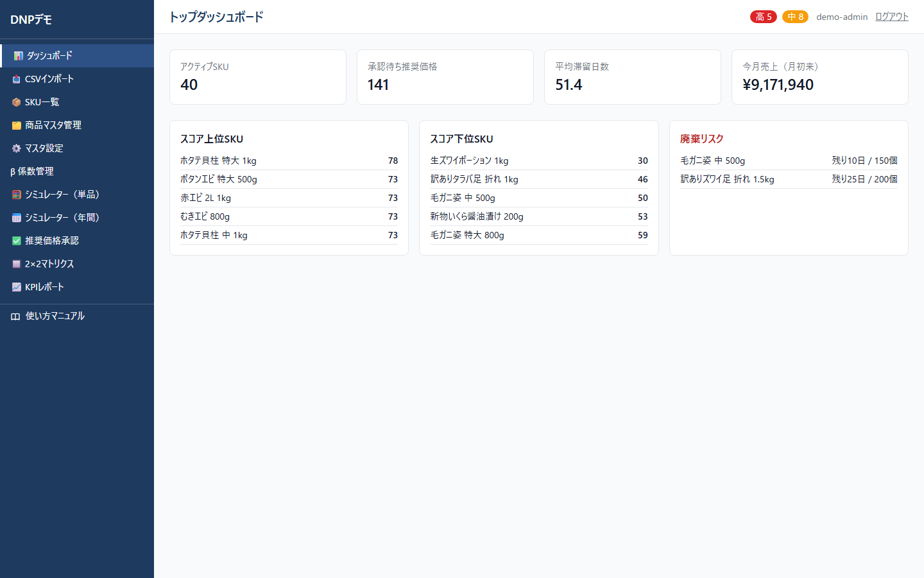Select the 毛ガニ姿 中 500g waste risk row

click(789, 161)
